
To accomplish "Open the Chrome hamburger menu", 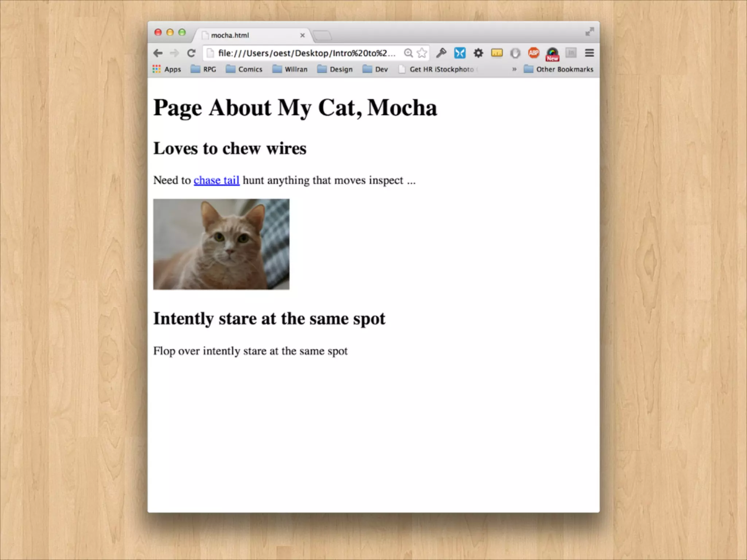I will coord(589,53).
